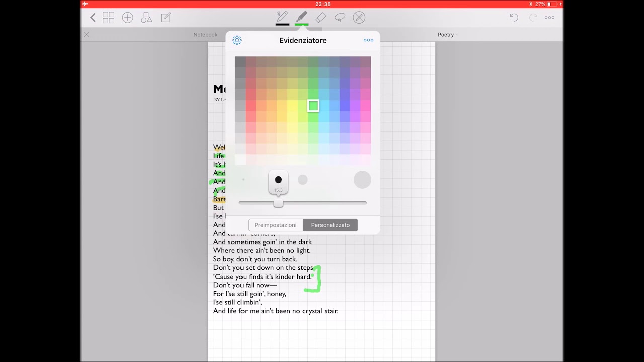Redo the last action
The height and width of the screenshot is (362, 644).
(533, 17)
